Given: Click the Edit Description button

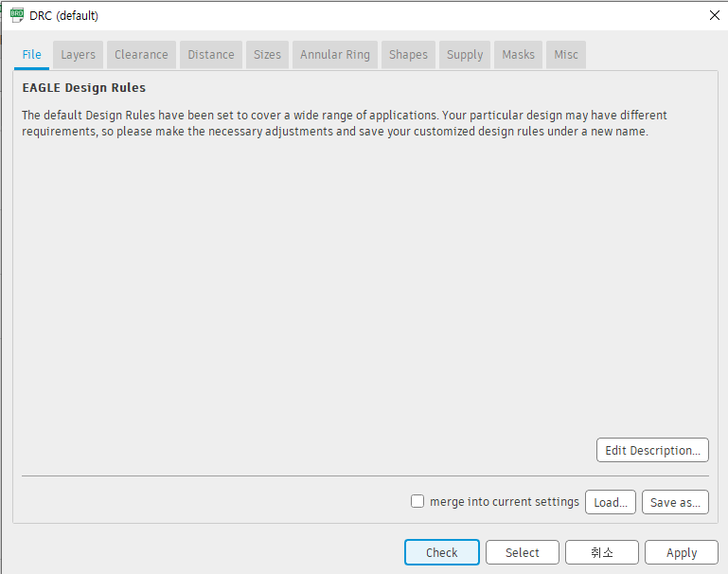Looking at the screenshot, I should tap(652, 450).
